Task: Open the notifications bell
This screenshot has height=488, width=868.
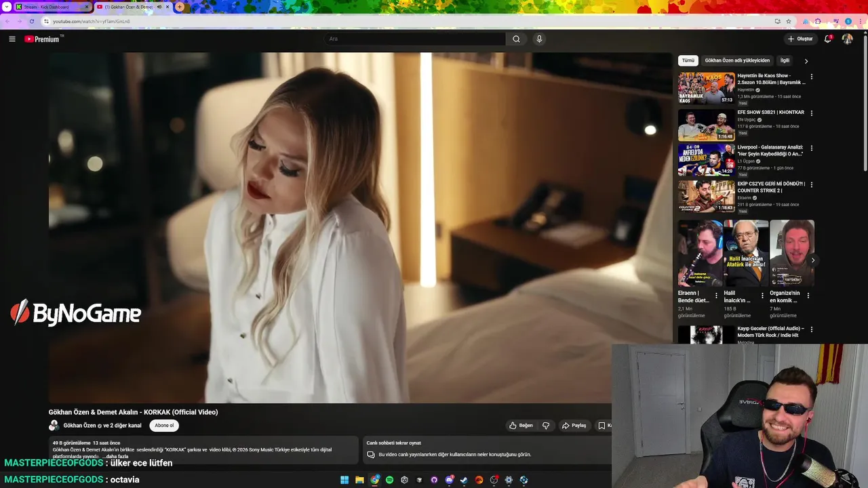Action: (x=828, y=39)
